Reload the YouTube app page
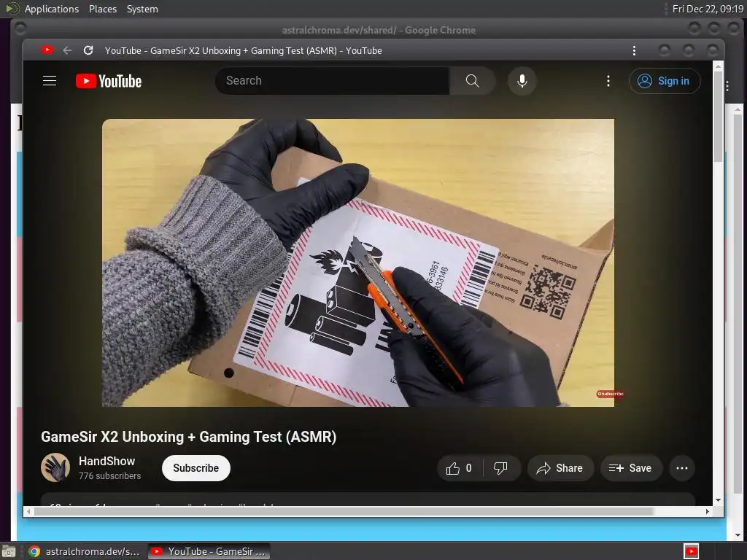This screenshot has width=747, height=560. [88, 50]
